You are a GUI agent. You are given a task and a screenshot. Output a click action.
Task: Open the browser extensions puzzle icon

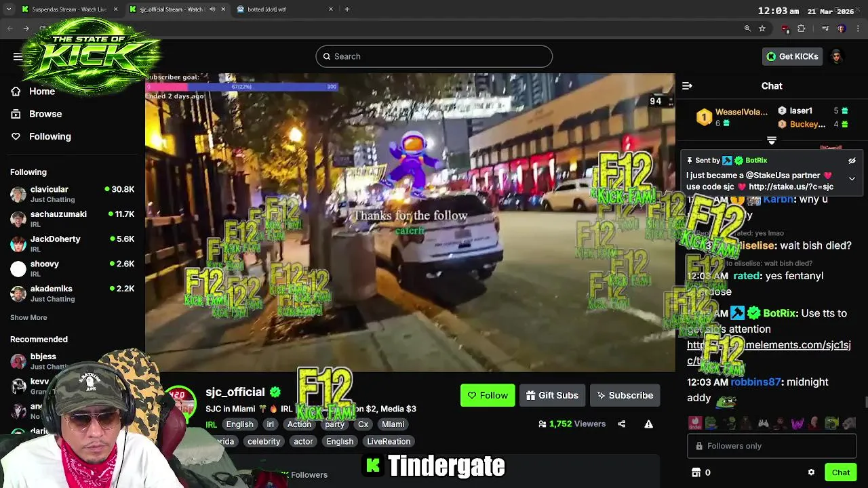(802, 28)
